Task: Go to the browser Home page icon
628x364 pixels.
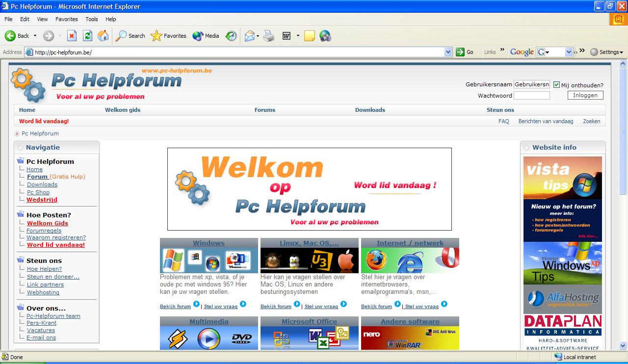Action: click(103, 36)
